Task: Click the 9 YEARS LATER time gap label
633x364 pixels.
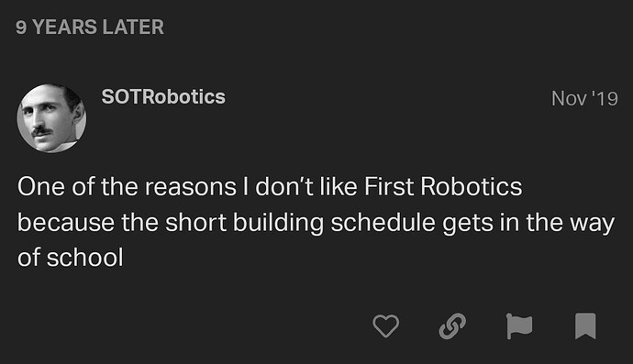Action: pyautogui.click(x=90, y=28)
